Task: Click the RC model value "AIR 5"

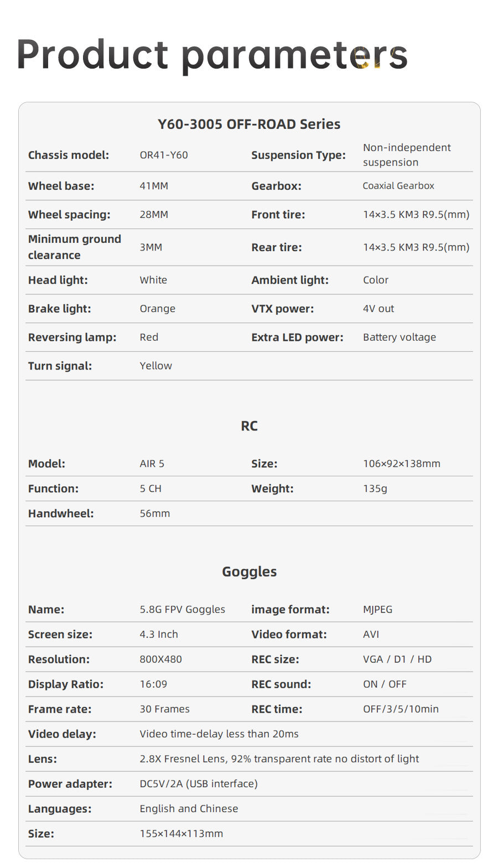Action: point(152,464)
